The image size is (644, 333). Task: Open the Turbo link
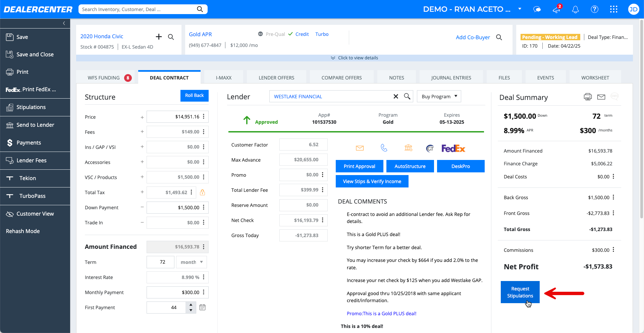point(322,34)
